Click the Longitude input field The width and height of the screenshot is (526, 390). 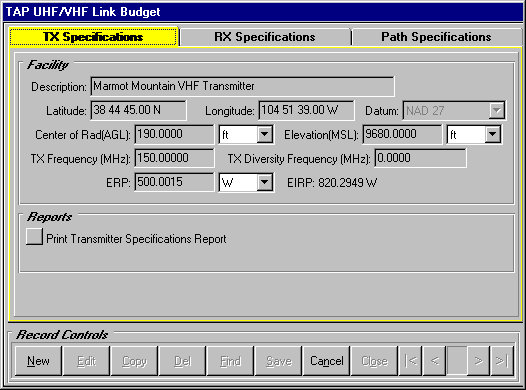[x=306, y=110]
